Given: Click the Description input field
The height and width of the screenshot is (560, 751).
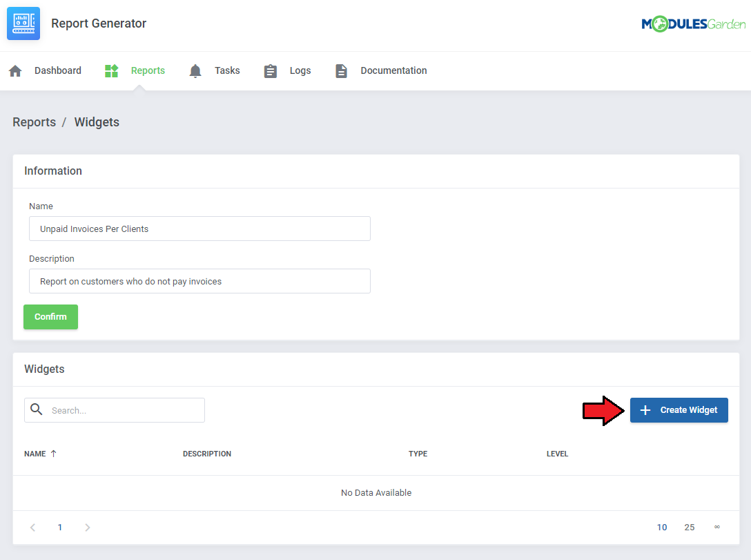Looking at the screenshot, I should tap(199, 281).
